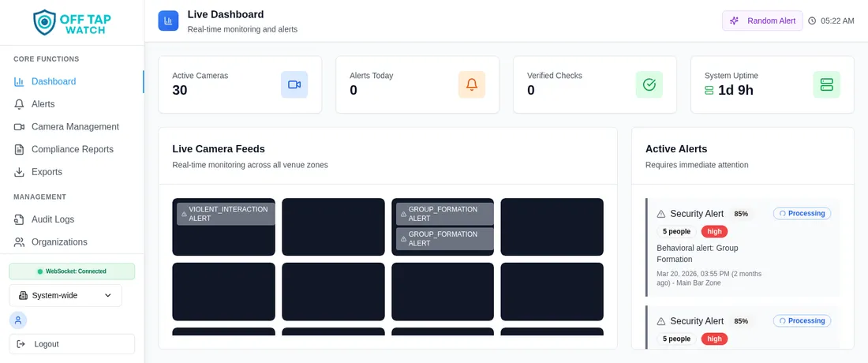Image resolution: width=868 pixels, height=363 pixels.
Task: Click the Active Cameras count 30
Action: click(180, 90)
